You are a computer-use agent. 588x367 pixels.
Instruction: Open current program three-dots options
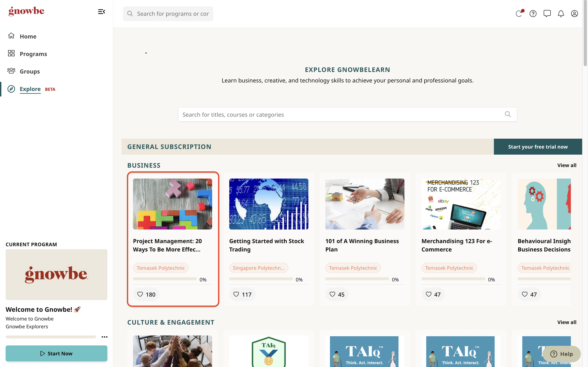coord(104,337)
